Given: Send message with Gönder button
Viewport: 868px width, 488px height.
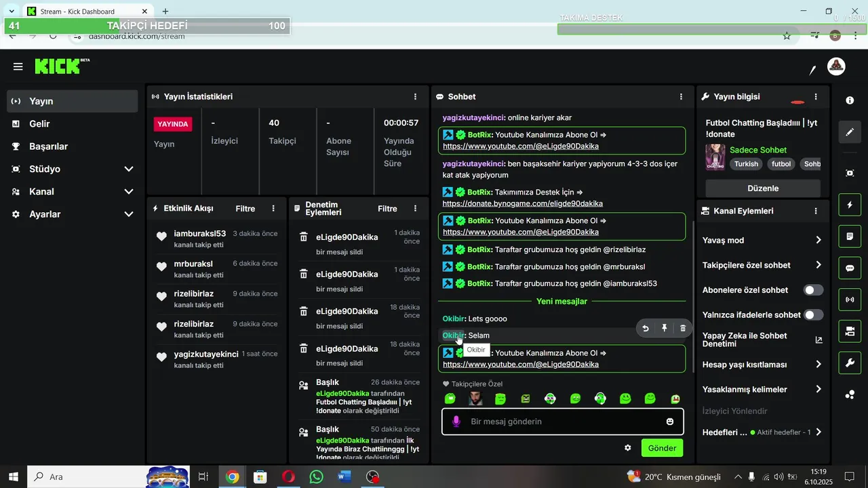Looking at the screenshot, I should [x=662, y=448].
